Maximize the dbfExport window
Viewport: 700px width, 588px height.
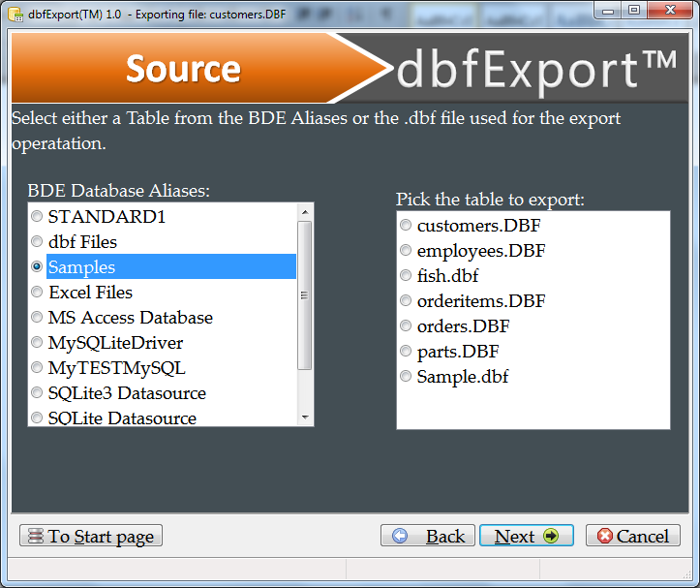click(x=634, y=11)
